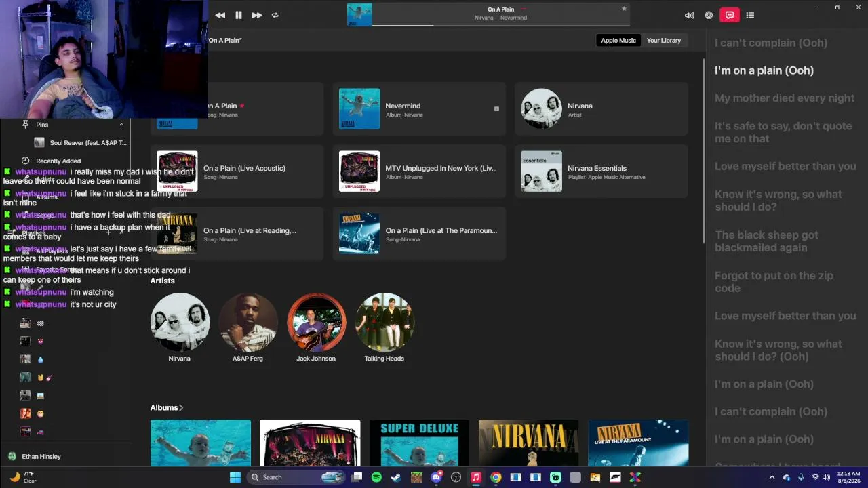Switch search scope to Your Library
The image size is (868, 488).
664,41
